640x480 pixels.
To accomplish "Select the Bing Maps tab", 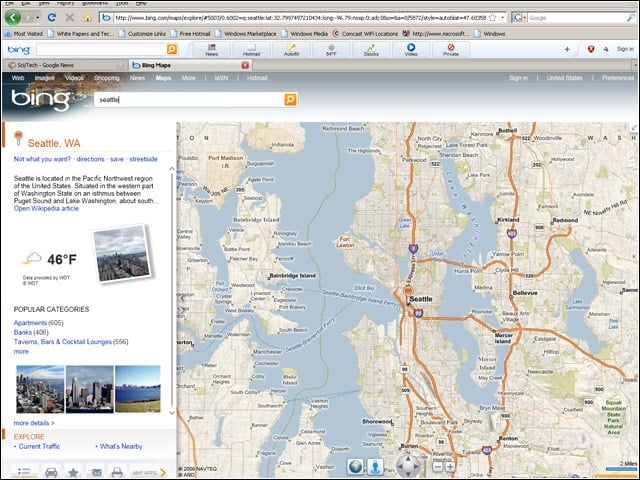I will click(x=186, y=65).
